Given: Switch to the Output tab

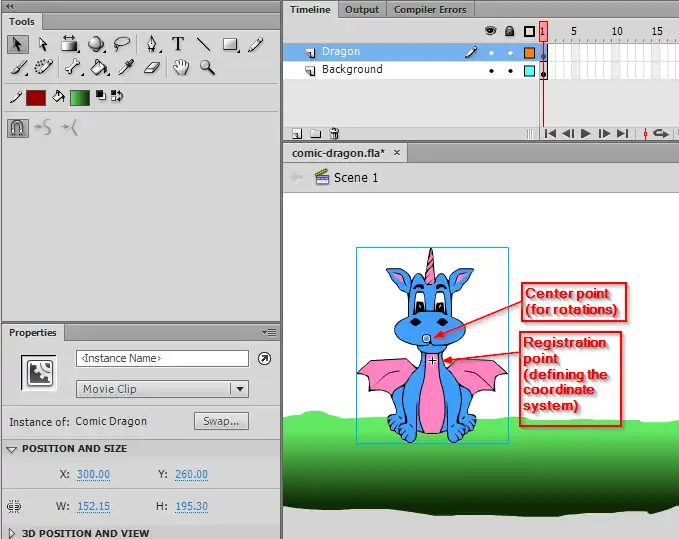Looking at the screenshot, I should [x=361, y=9].
